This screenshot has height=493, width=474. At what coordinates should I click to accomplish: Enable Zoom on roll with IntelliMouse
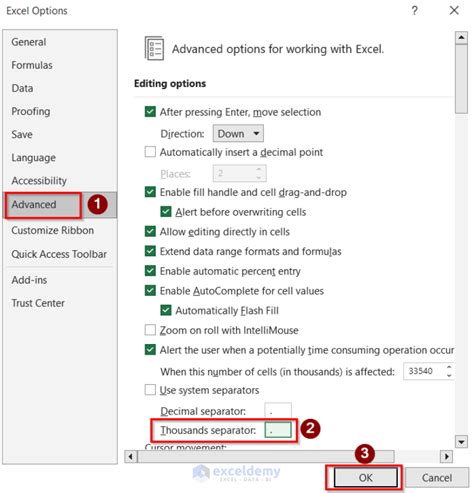(150, 330)
